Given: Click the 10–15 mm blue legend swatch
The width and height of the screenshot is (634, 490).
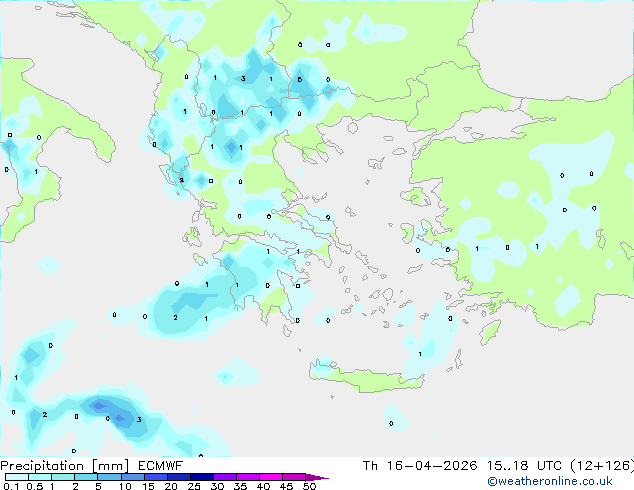Looking at the screenshot, I should 132,477.
